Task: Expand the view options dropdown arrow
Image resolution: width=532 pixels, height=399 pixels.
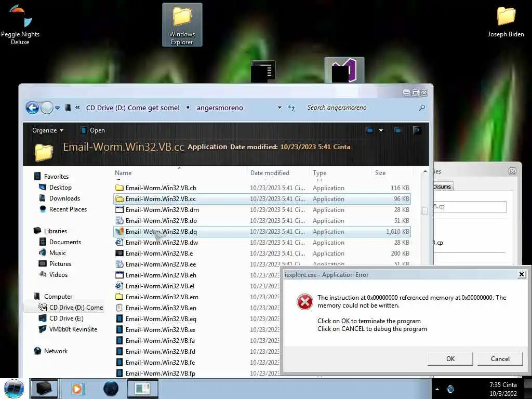Action: tap(381, 130)
